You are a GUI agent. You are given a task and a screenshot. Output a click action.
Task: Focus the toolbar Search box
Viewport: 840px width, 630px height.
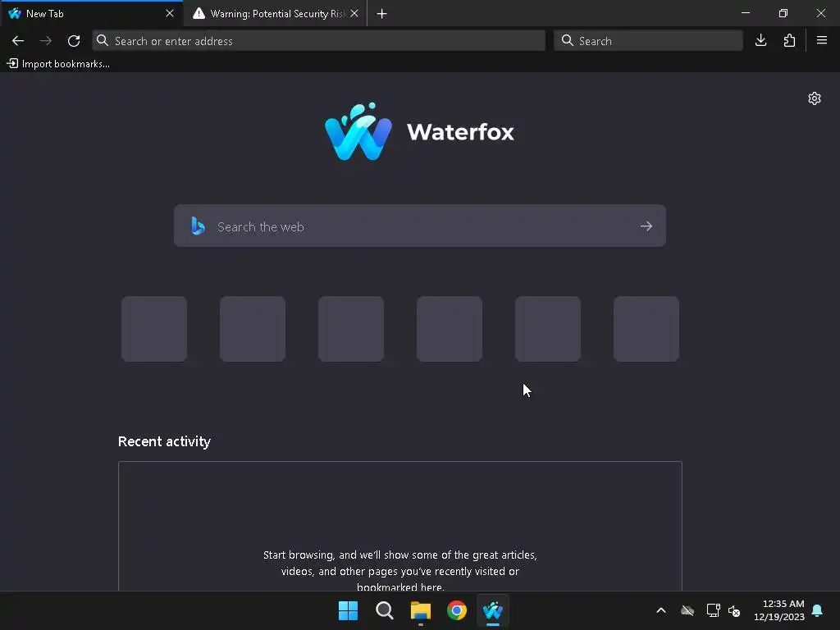(648, 41)
